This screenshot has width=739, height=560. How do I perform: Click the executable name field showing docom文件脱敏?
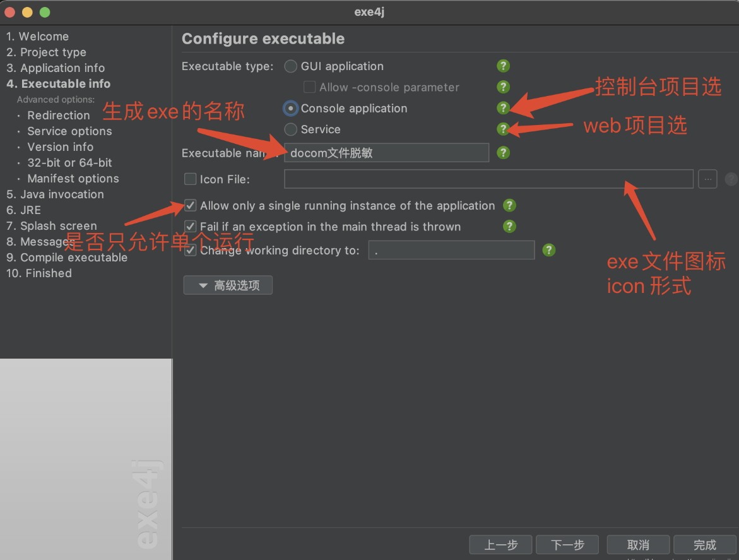[386, 152]
